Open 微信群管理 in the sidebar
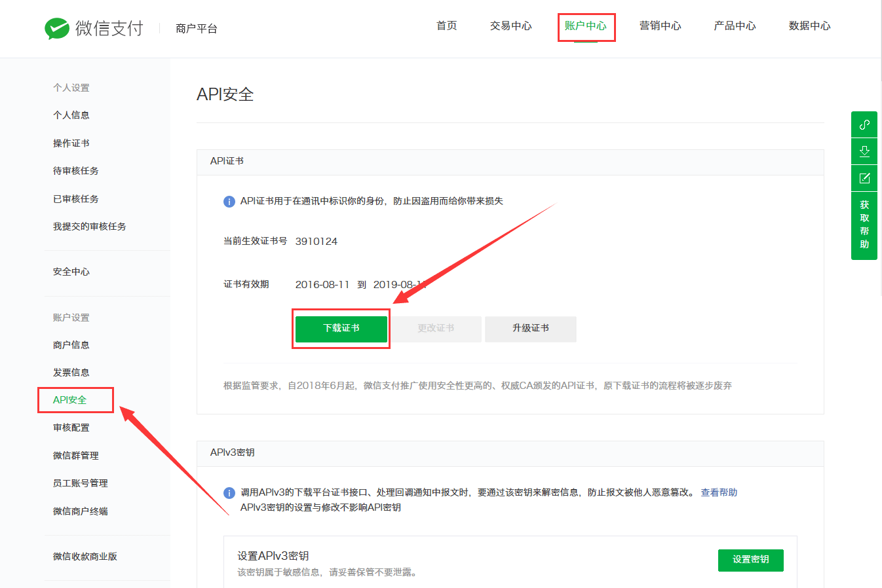882x588 pixels. click(x=76, y=456)
